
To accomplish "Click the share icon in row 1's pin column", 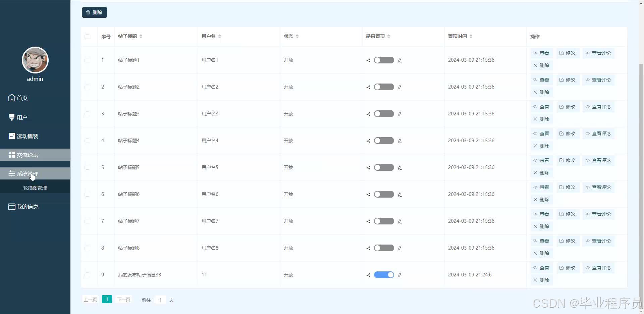I will (368, 60).
